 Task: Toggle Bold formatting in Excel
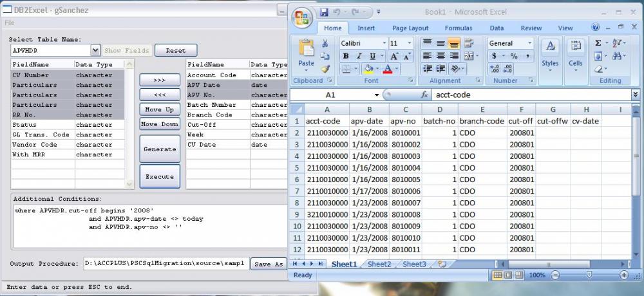[x=346, y=56]
